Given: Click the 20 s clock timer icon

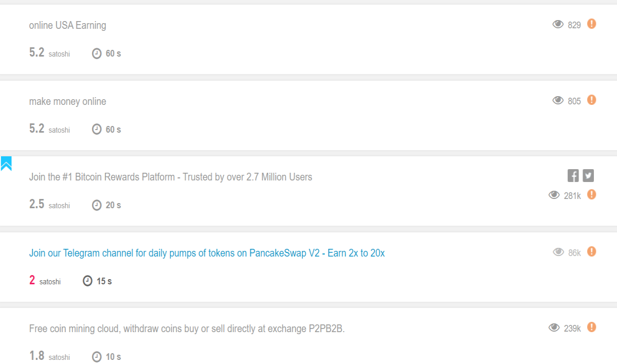Looking at the screenshot, I should pos(97,205).
